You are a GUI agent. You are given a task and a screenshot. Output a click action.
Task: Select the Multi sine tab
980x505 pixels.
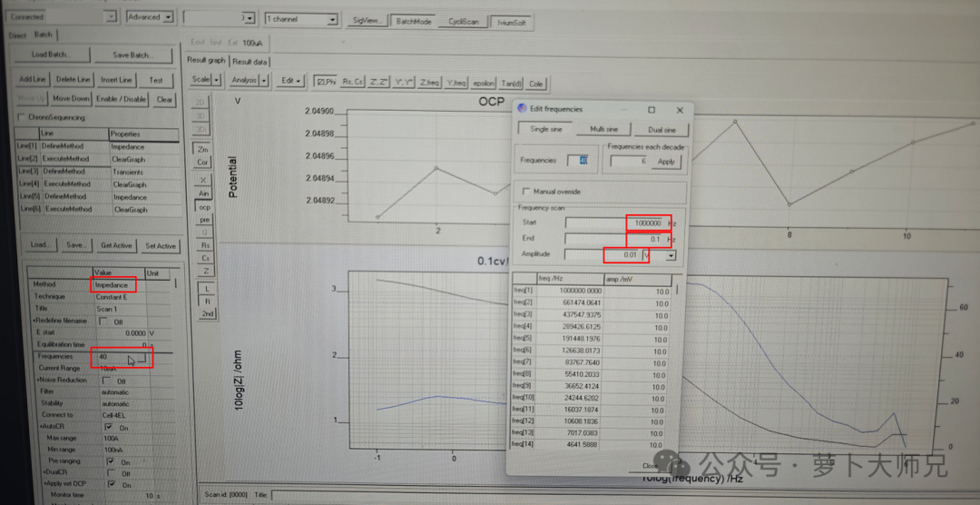[x=603, y=130]
